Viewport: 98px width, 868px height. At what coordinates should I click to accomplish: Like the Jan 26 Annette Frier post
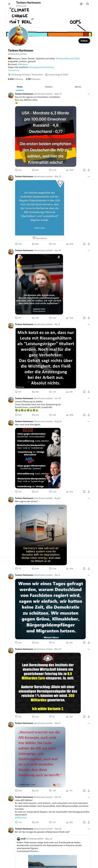tap(51, 318)
